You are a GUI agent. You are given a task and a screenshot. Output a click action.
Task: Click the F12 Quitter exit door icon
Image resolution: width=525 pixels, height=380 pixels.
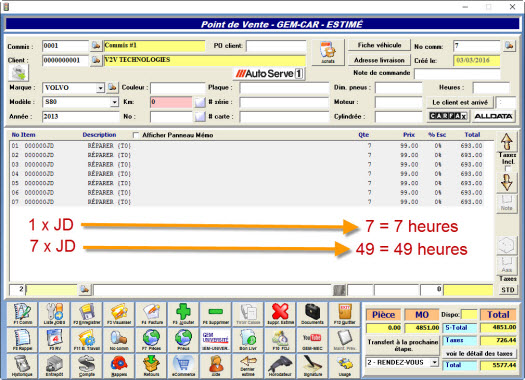[345, 314]
